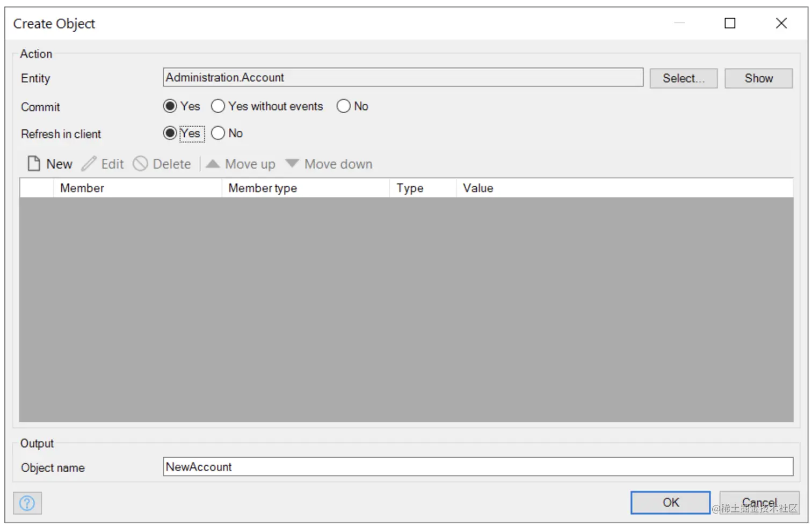The image size is (812, 528).
Task: Click the Entity field Administration.Account
Action: point(403,77)
